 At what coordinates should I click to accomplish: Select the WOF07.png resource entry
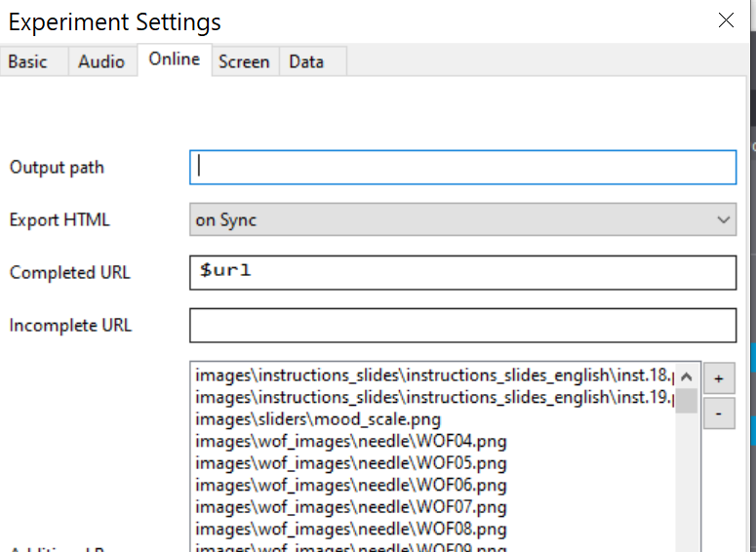351,507
